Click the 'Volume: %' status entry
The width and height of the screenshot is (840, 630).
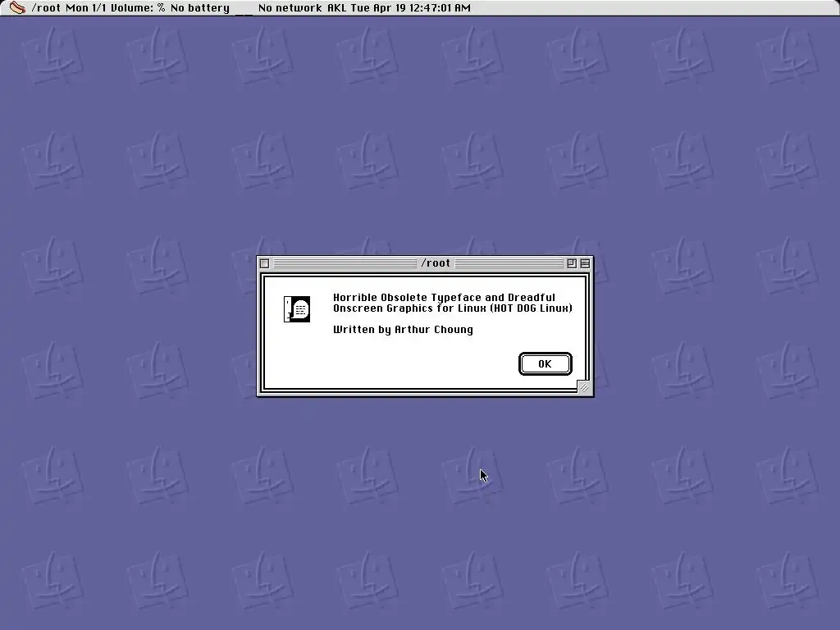coord(138,8)
